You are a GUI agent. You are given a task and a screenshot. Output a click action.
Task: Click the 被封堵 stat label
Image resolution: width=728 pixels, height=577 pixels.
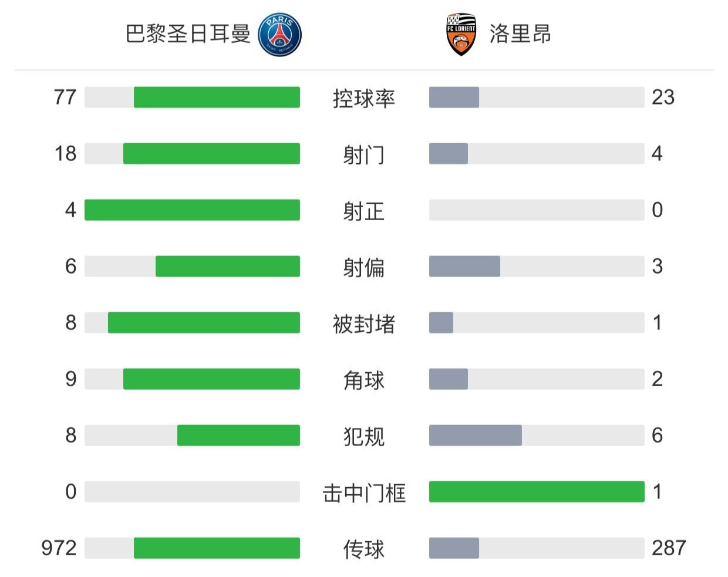(364, 323)
